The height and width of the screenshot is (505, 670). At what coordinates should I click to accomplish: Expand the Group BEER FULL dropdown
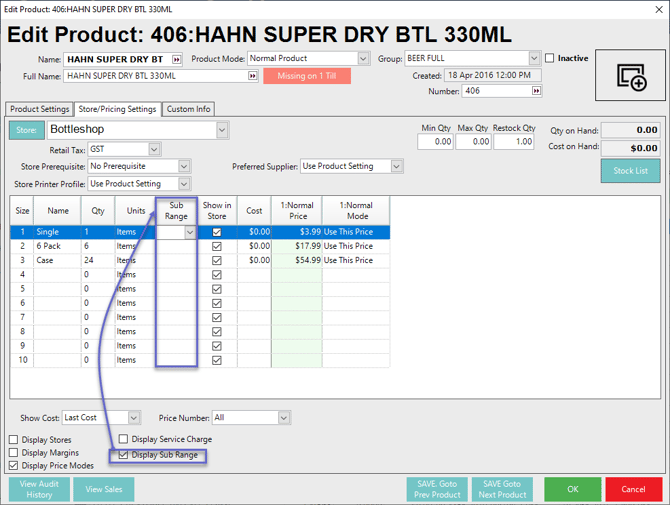pyautogui.click(x=535, y=59)
